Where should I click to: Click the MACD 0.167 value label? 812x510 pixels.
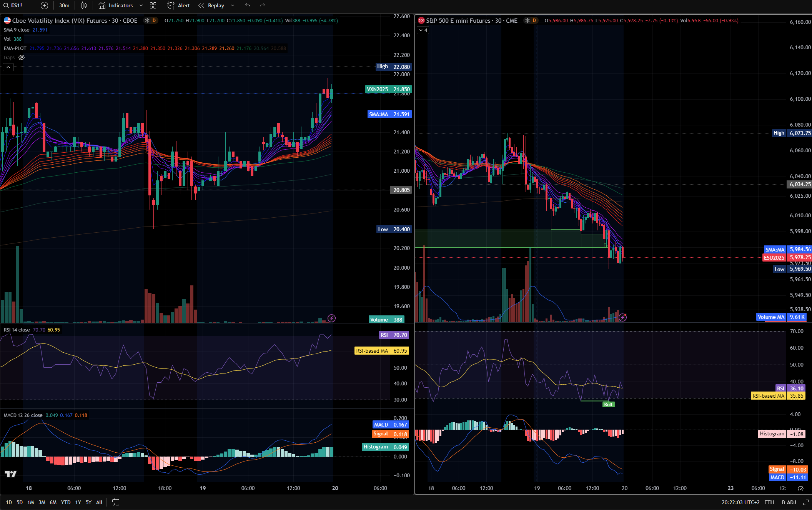(391, 425)
